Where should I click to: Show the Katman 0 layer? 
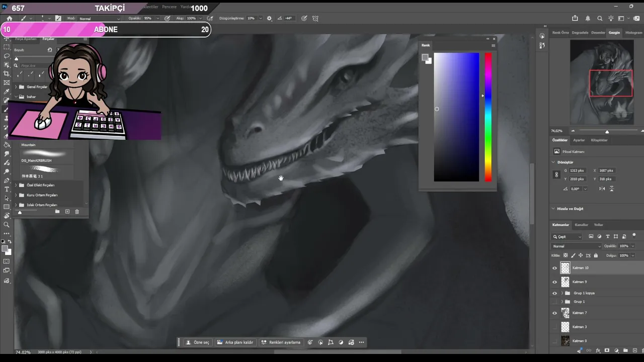555,341
